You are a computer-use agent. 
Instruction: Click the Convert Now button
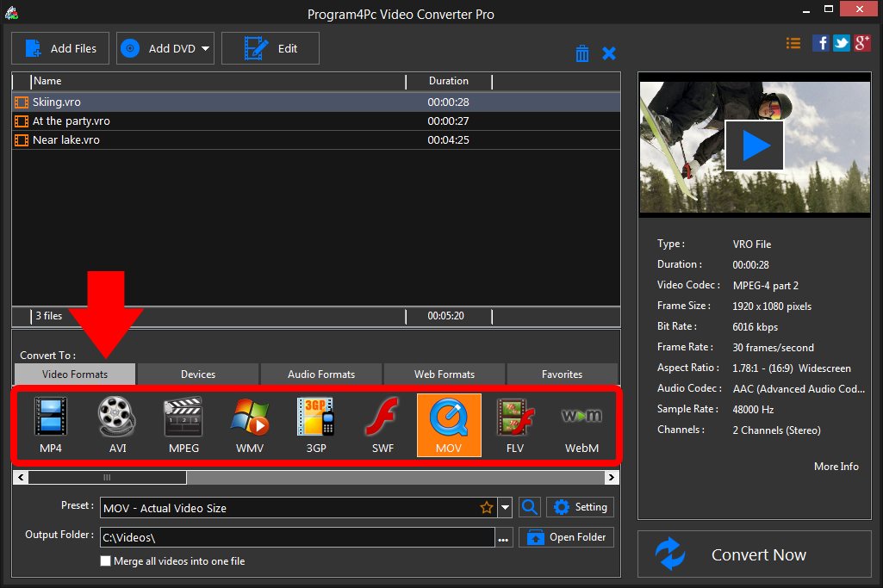coord(755,554)
